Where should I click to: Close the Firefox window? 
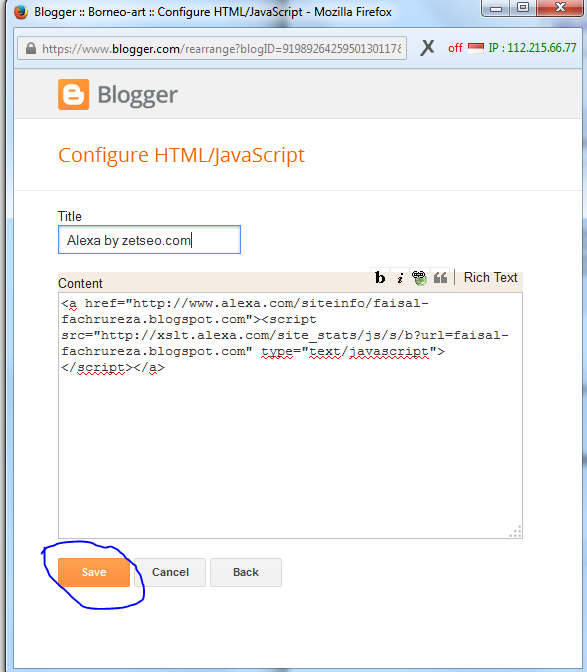point(560,8)
